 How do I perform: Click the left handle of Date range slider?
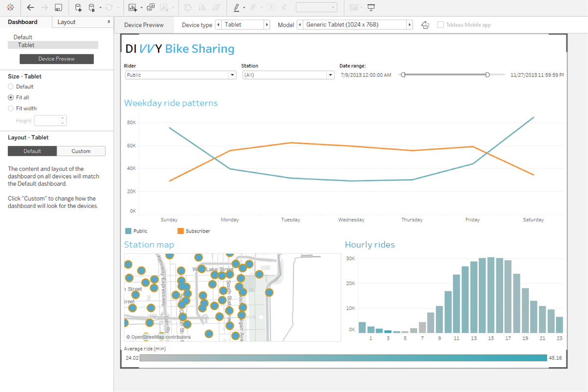403,75
